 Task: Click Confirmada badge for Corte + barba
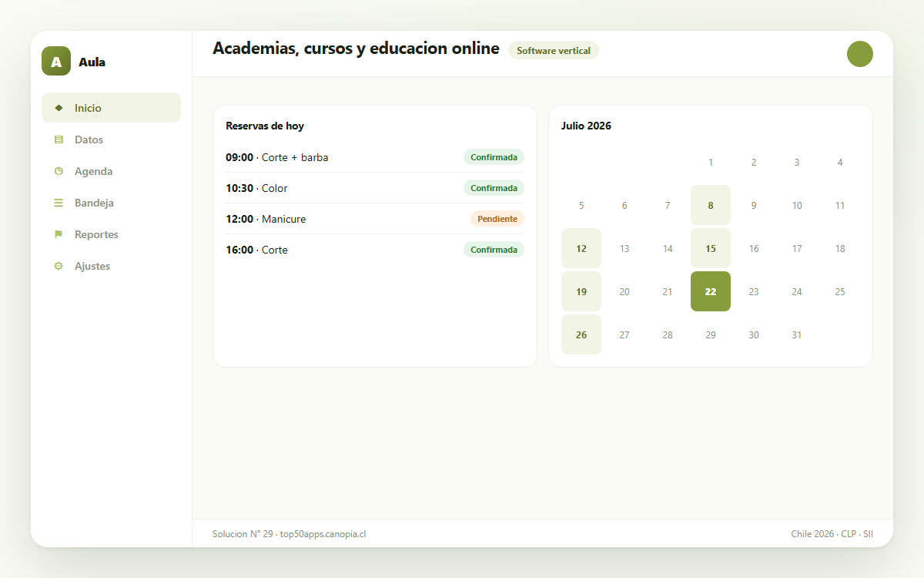(494, 157)
